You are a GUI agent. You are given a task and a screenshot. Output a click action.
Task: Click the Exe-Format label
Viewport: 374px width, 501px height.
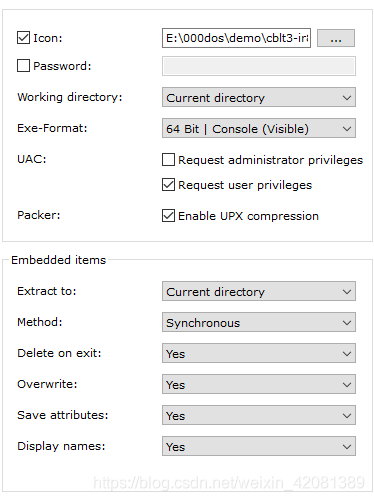pyautogui.click(x=52, y=128)
